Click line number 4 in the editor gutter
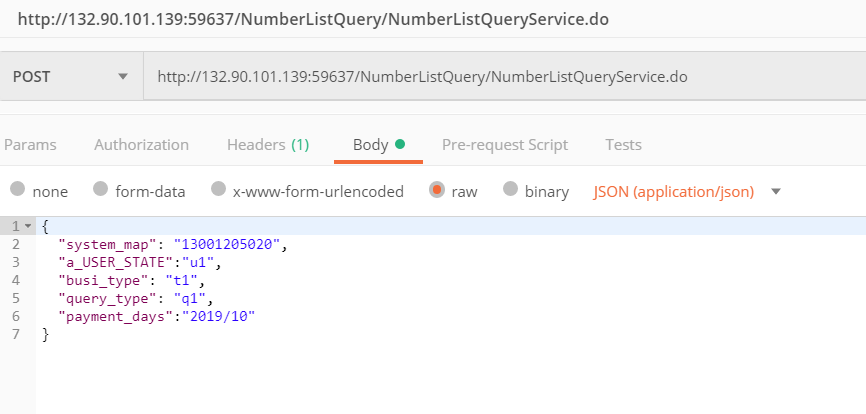 [15, 280]
